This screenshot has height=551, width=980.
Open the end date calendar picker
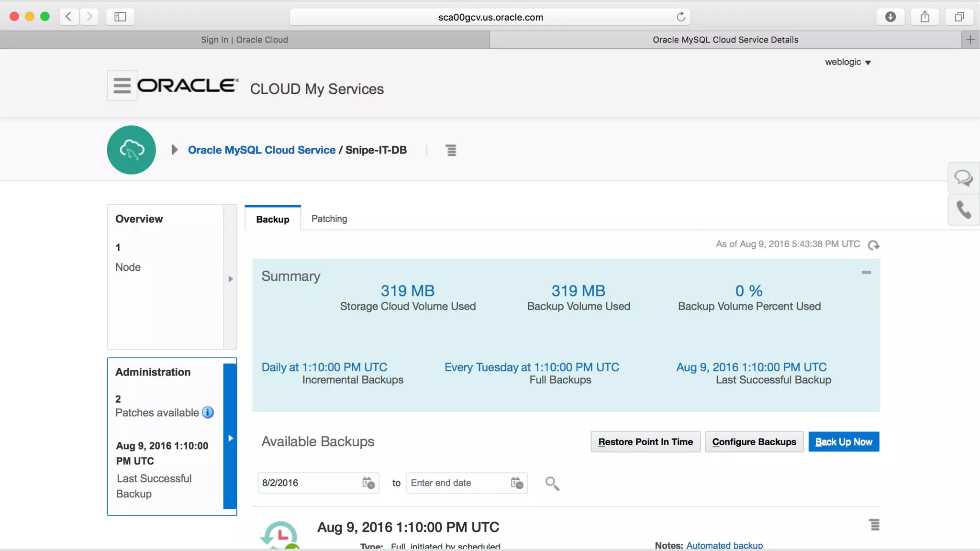517,483
